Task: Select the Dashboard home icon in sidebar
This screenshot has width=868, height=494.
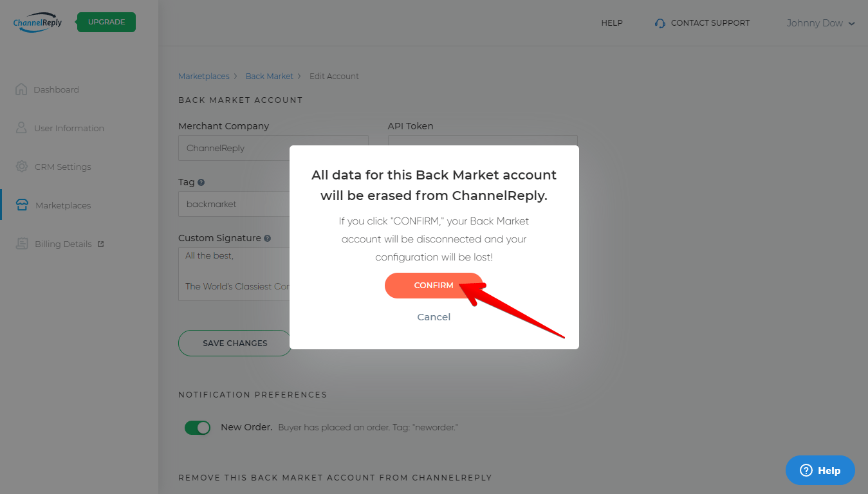Action: tap(21, 89)
